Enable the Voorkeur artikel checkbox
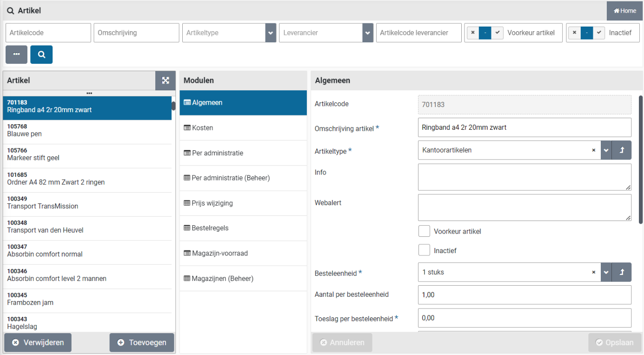 pos(424,231)
